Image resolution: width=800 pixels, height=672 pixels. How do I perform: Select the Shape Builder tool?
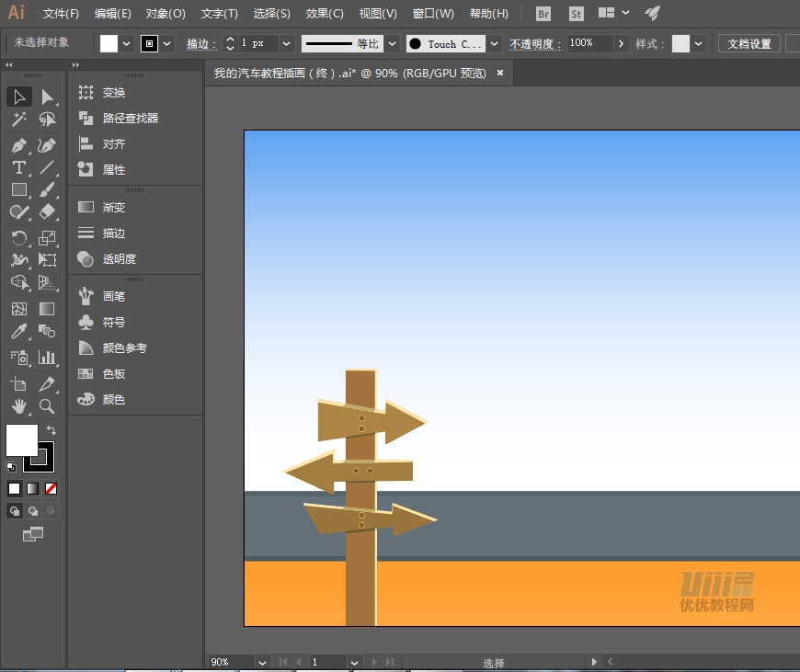tap(19, 282)
